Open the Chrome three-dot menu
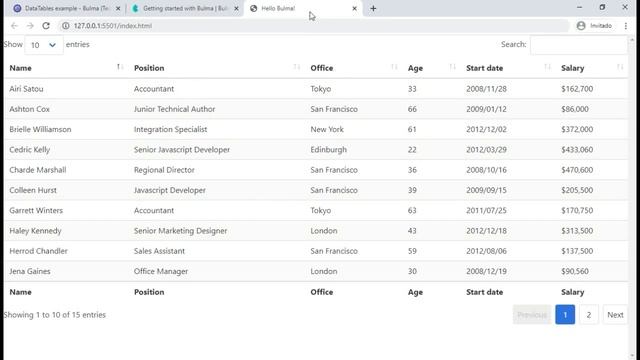 click(x=626, y=26)
